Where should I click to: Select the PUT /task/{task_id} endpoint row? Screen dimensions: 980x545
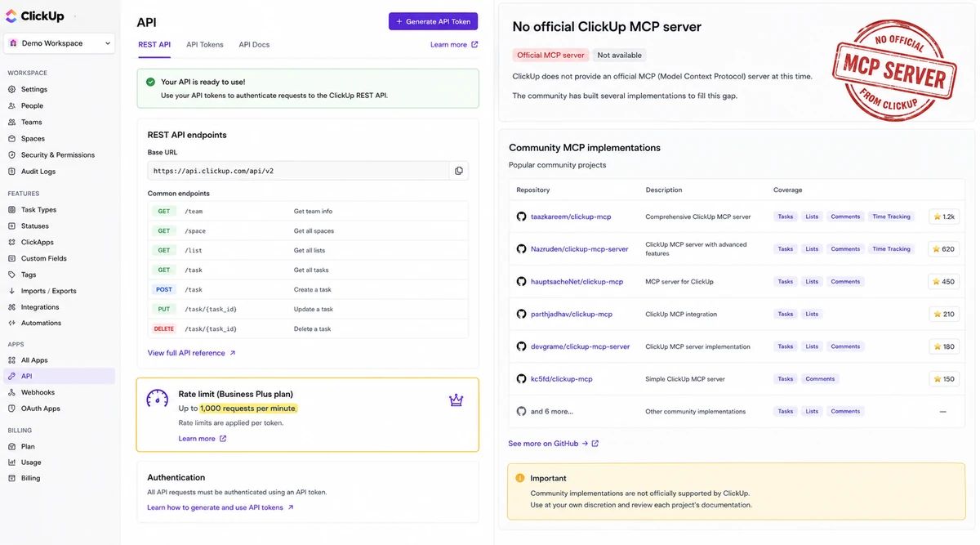pos(308,309)
